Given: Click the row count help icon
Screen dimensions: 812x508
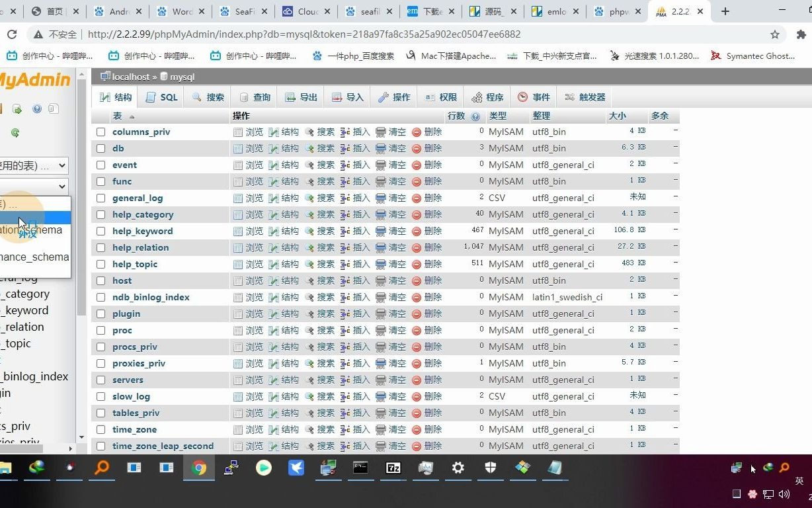Looking at the screenshot, I should pos(475,116).
